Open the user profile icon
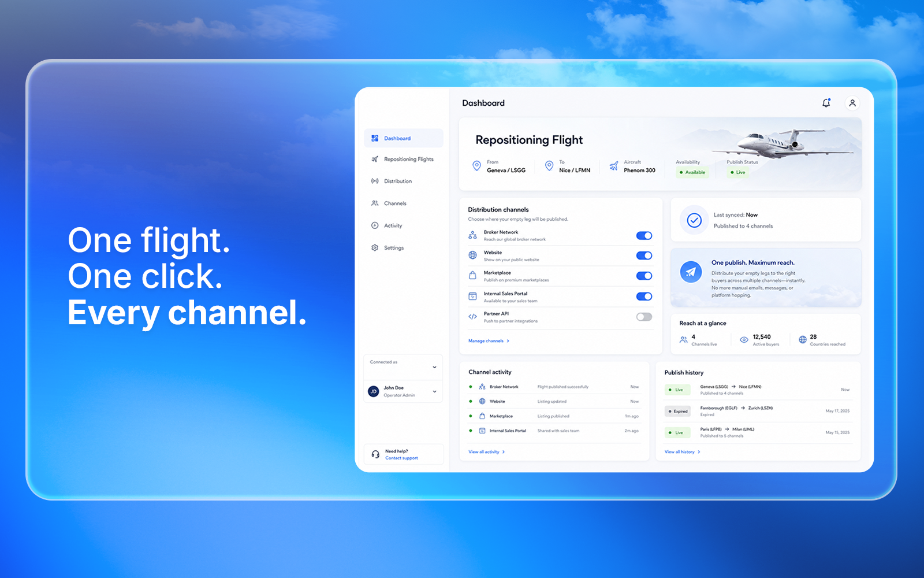The image size is (924, 578). point(852,103)
